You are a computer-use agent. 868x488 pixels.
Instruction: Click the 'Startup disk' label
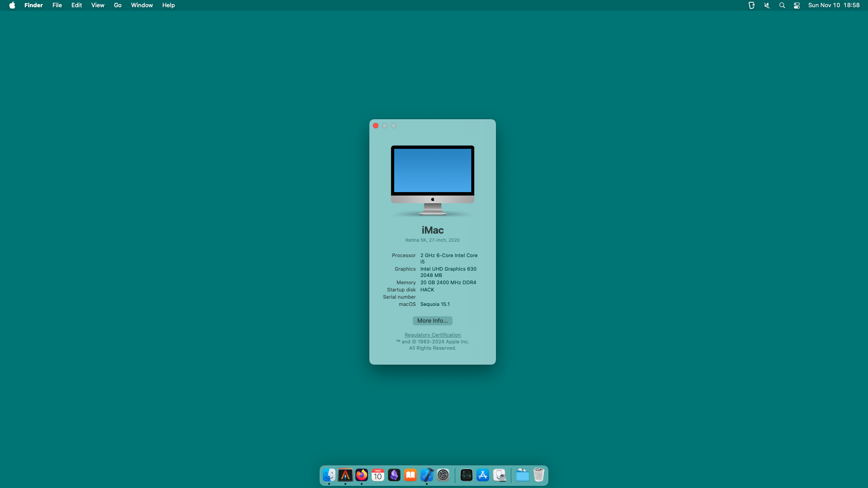tap(401, 290)
